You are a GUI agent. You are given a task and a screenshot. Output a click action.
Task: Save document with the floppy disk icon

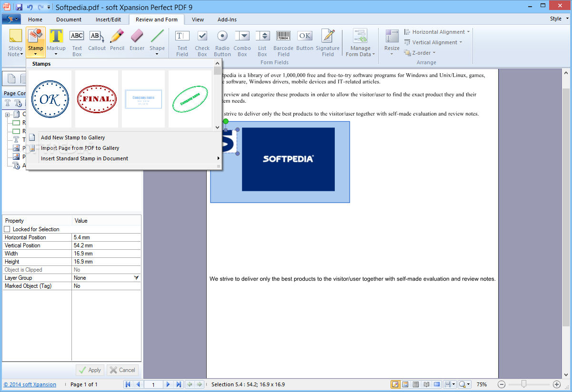19,7
